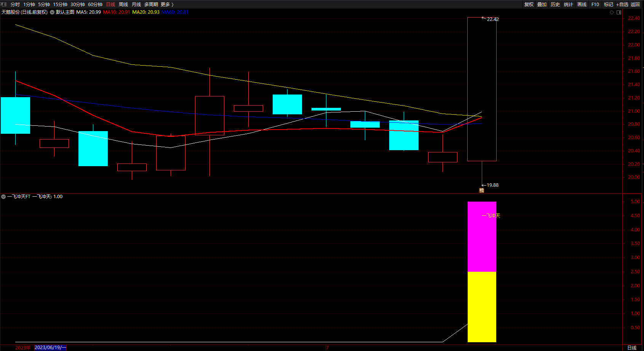Expand the 一飞冲天FT indicator dropdown arrow
Screen dimensions: 644x351
coord(3,197)
